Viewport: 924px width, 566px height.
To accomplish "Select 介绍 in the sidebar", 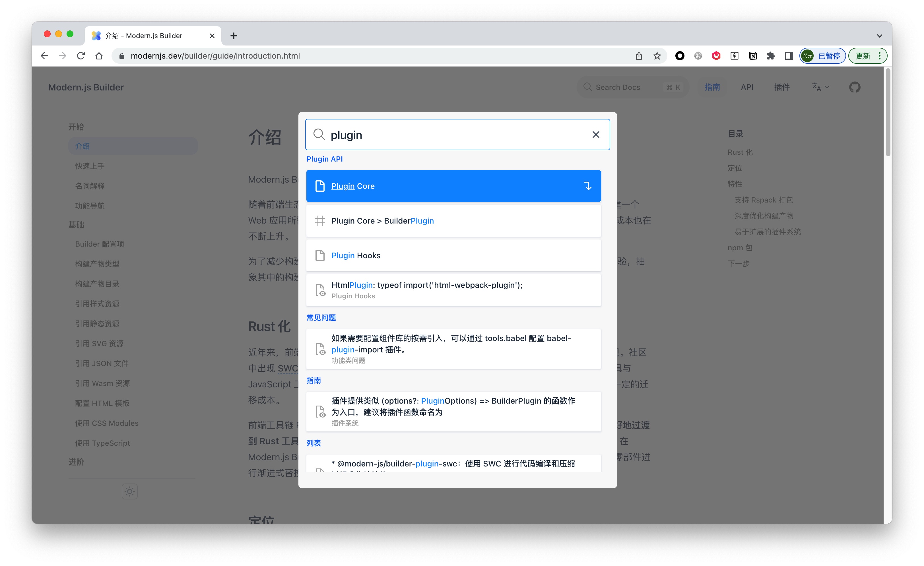I will 133,146.
